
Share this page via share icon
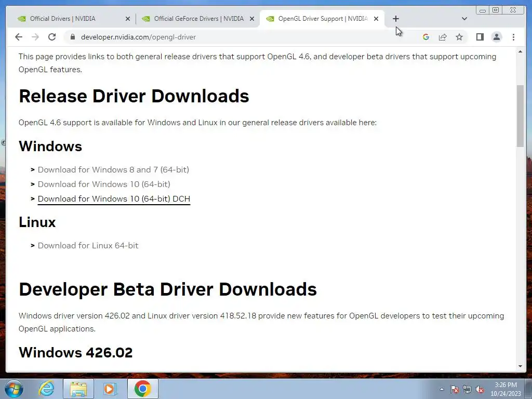pyautogui.click(x=443, y=37)
